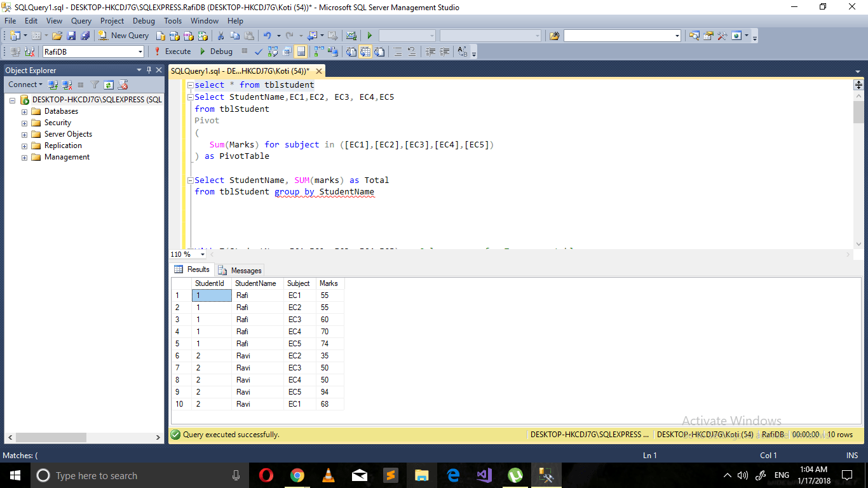
Task: Click Display Estimated Execution Plan icon
Action: tap(273, 51)
